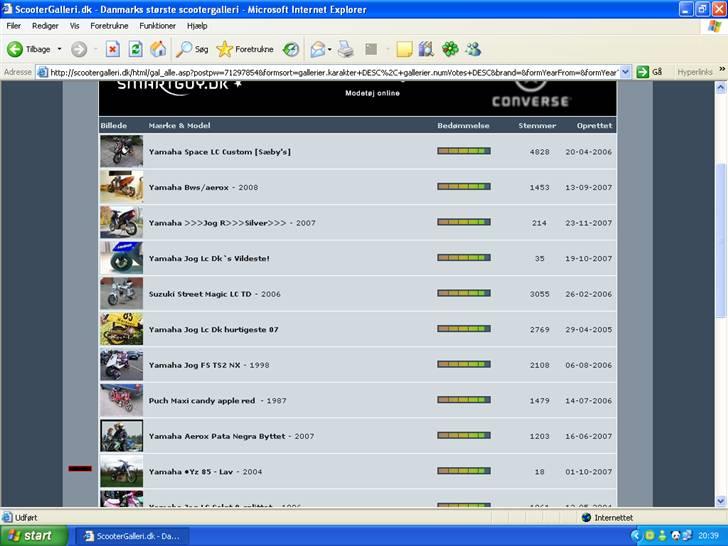Click the Converse banner ad

click(531, 96)
